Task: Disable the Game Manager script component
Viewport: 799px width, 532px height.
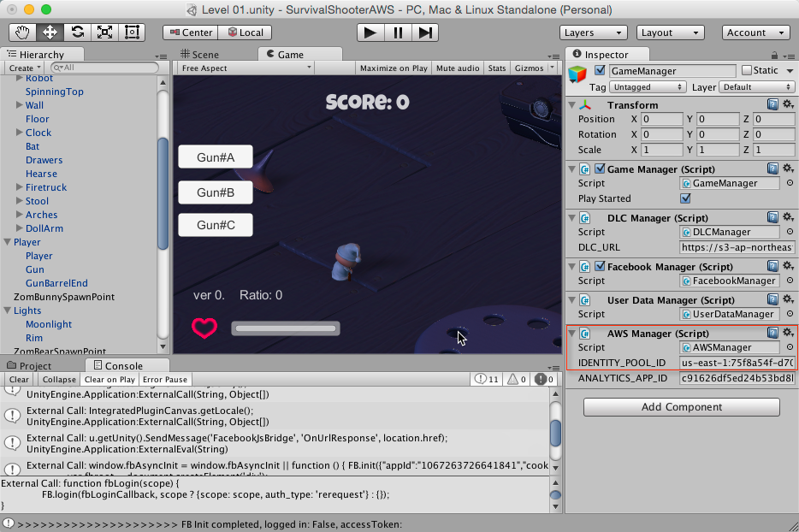Action: click(600, 168)
